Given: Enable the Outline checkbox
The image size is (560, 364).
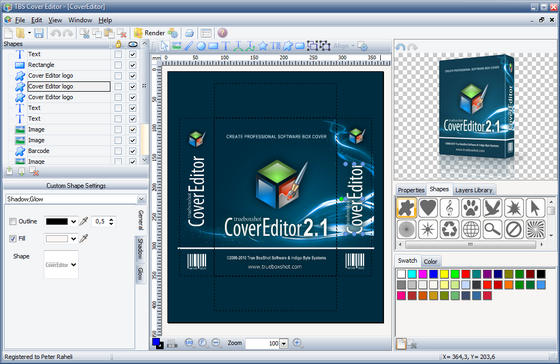Looking at the screenshot, I should click(13, 221).
